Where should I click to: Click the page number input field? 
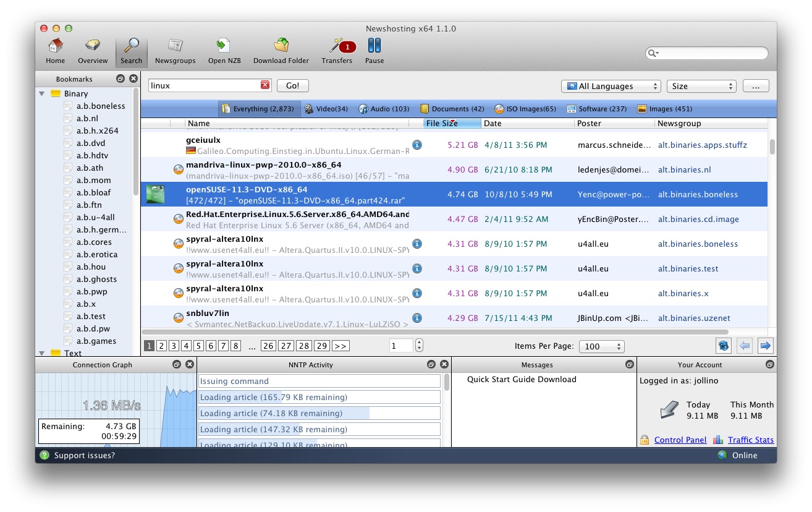401,346
